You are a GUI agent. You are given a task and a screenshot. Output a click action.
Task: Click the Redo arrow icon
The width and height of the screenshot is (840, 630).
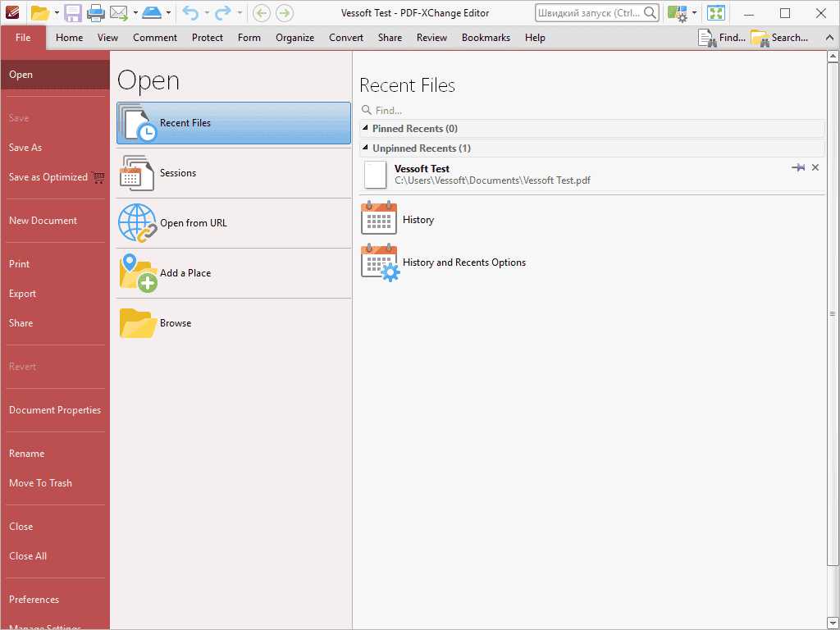222,13
